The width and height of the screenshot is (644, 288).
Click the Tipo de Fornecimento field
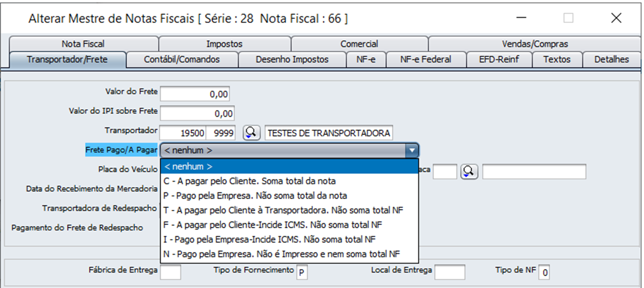(x=302, y=272)
